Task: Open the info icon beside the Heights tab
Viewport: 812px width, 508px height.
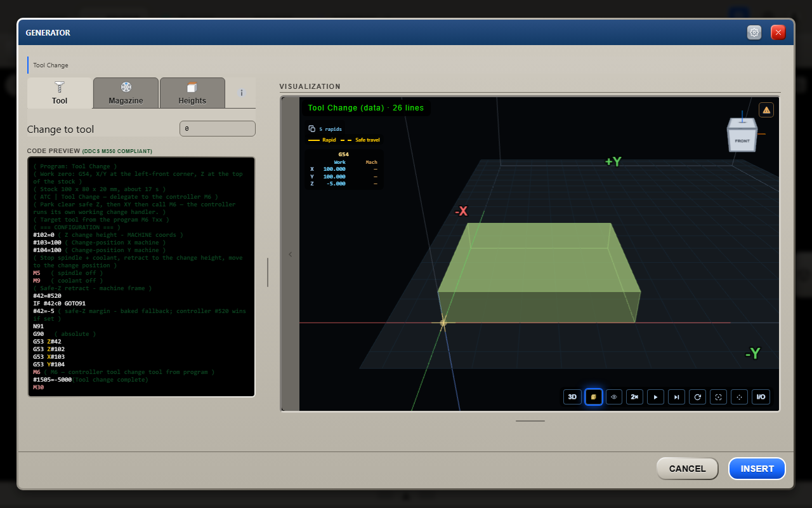Action: pos(242,93)
